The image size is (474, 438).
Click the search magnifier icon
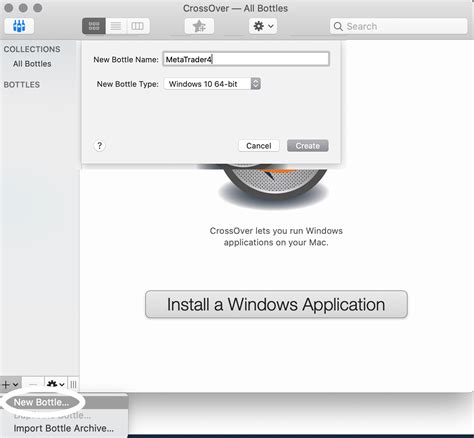(338, 26)
